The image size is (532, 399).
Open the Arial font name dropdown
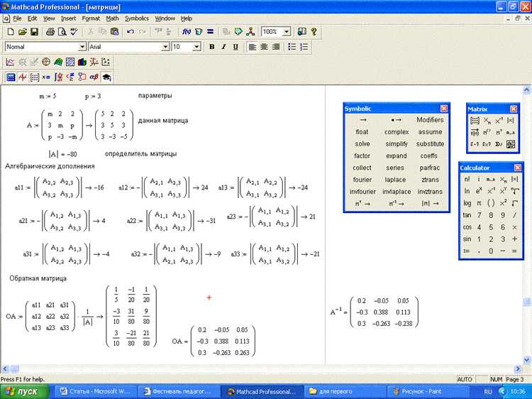coord(165,47)
